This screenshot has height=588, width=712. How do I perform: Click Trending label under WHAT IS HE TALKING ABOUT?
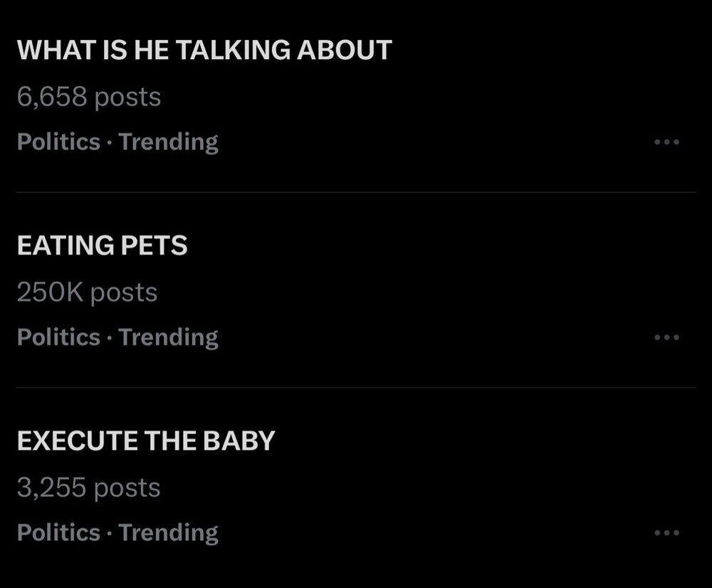[169, 142]
